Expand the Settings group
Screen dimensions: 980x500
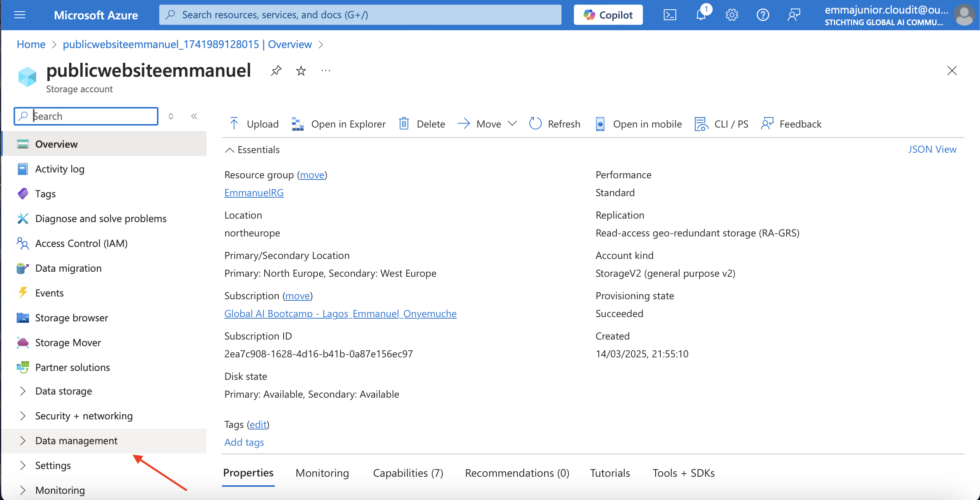104,466
